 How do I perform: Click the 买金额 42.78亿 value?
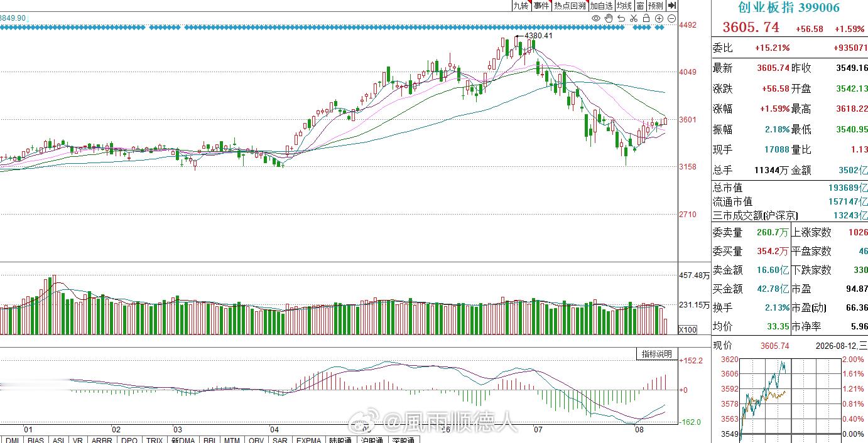pyautogui.click(x=773, y=289)
